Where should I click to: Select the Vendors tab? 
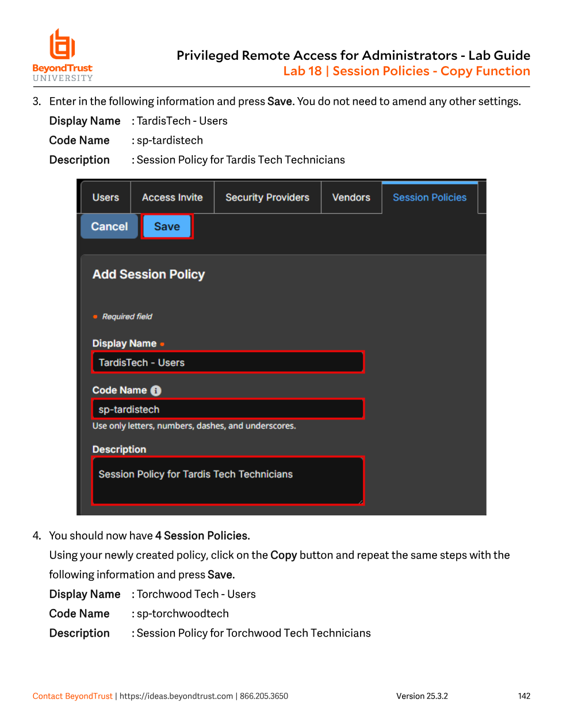coord(351,197)
